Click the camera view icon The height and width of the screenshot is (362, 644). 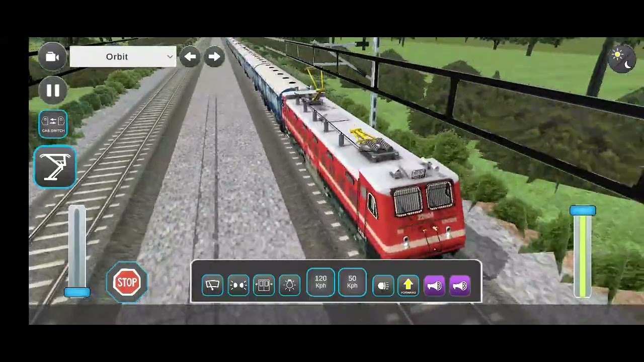click(x=52, y=56)
